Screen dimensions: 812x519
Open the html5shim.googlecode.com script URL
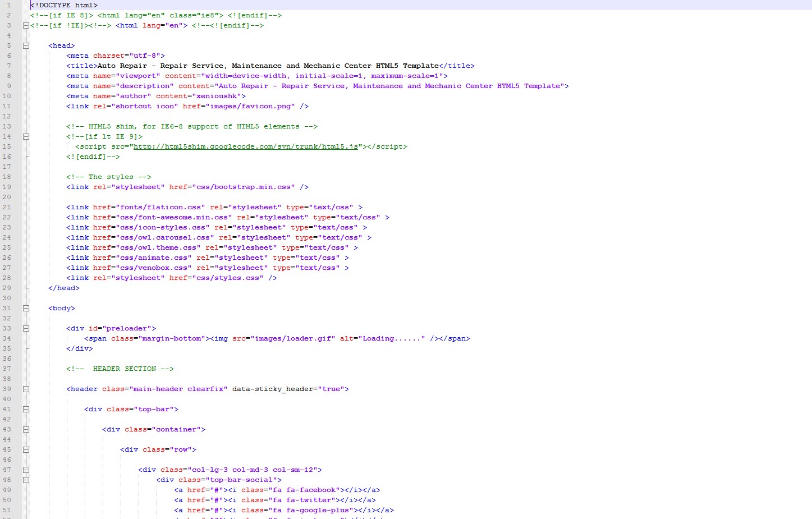(246, 146)
